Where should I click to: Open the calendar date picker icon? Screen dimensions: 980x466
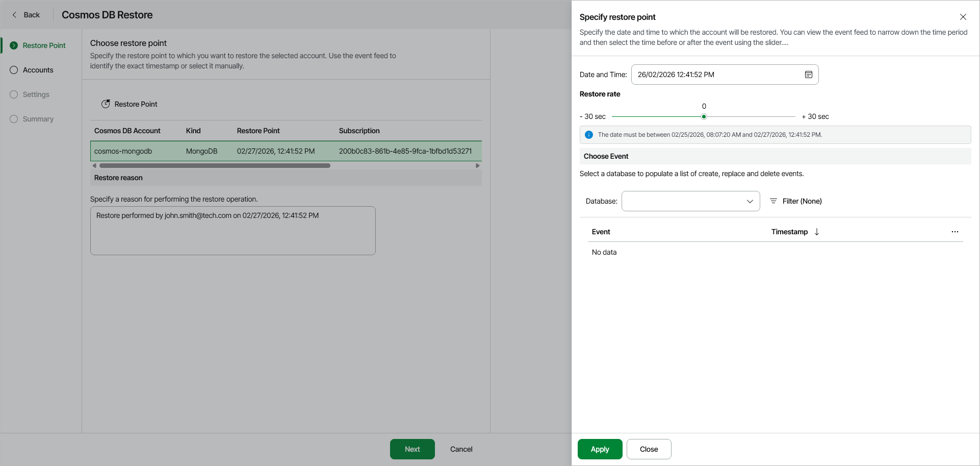(809, 75)
